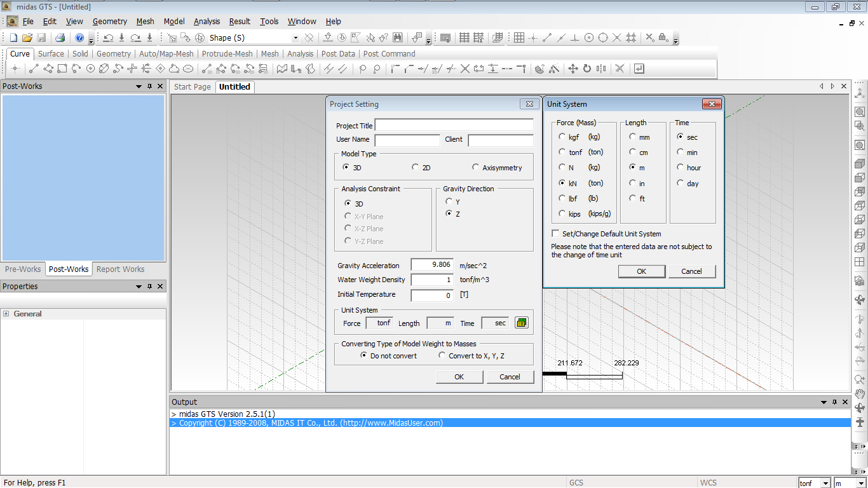868x488 pixels.
Task: Open Post-Works panel dropdown arrow
Action: pos(139,86)
